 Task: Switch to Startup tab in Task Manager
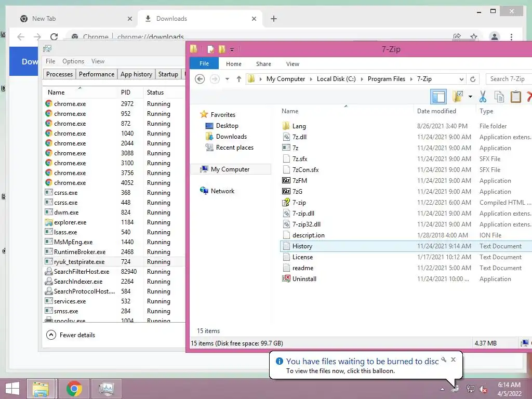click(x=168, y=74)
